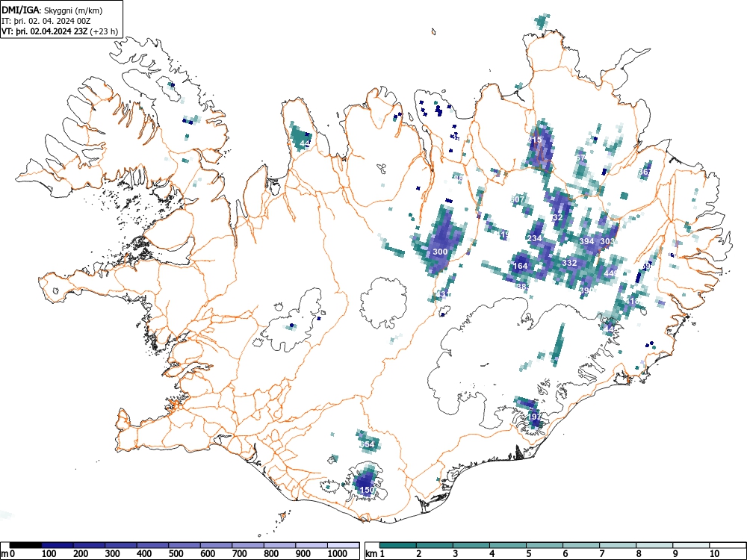Viewport: 747px width, 560px height.
Task: Click the 'VT: þri. 02.04.2024 23Z (+23 h)' line
Action: pyautogui.click(x=60, y=32)
